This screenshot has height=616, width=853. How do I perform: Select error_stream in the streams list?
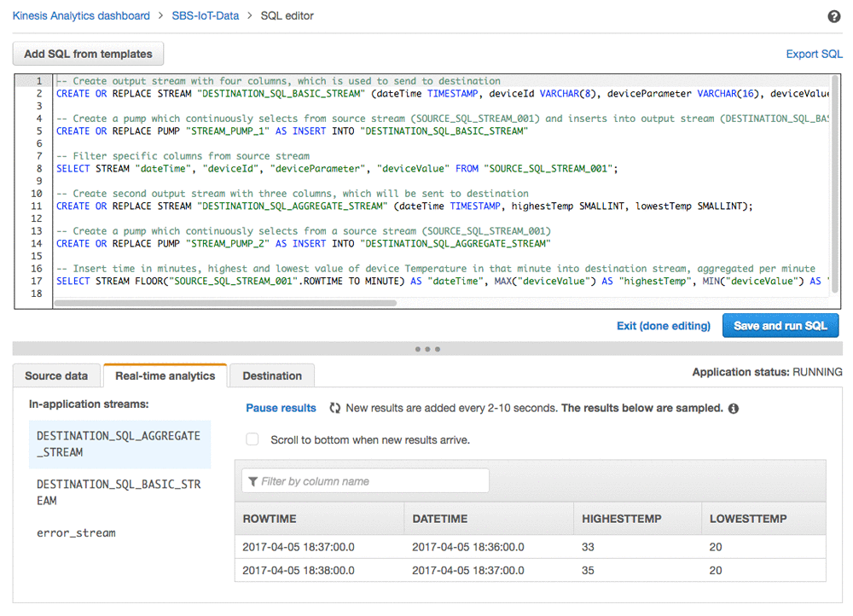[x=76, y=533]
